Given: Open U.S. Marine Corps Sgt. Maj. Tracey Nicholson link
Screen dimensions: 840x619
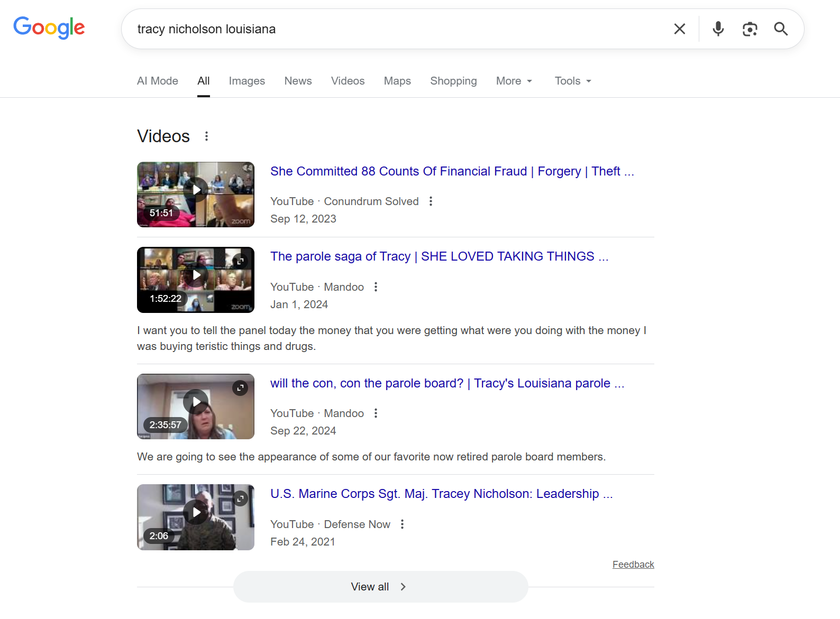Looking at the screenshot, I should click(x=442, y=494).
